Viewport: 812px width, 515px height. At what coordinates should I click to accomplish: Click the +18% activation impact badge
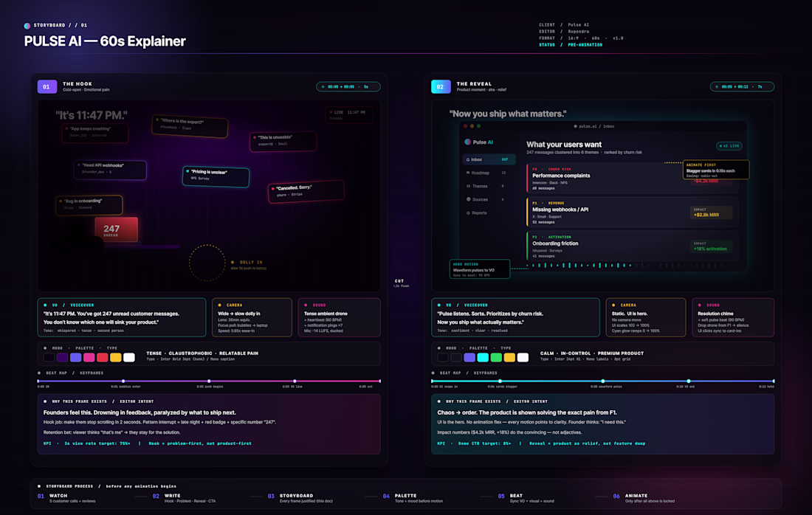(x=712, y=246)
